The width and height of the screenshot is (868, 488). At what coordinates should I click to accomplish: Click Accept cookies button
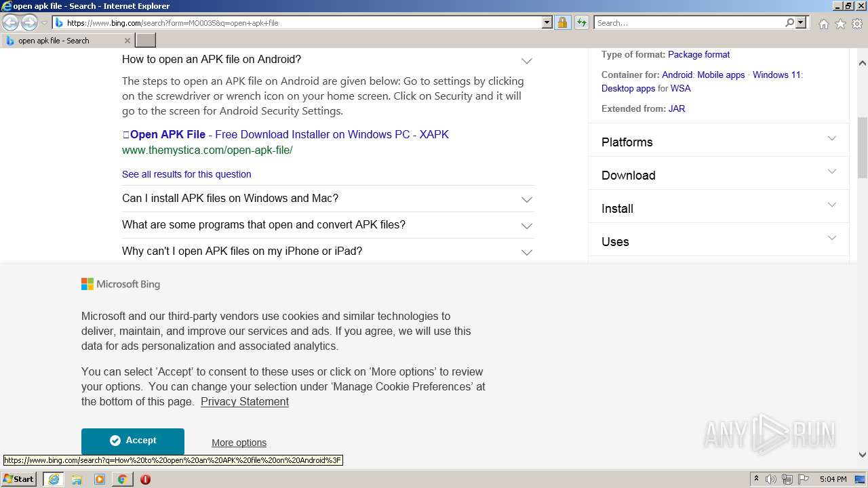133,441
